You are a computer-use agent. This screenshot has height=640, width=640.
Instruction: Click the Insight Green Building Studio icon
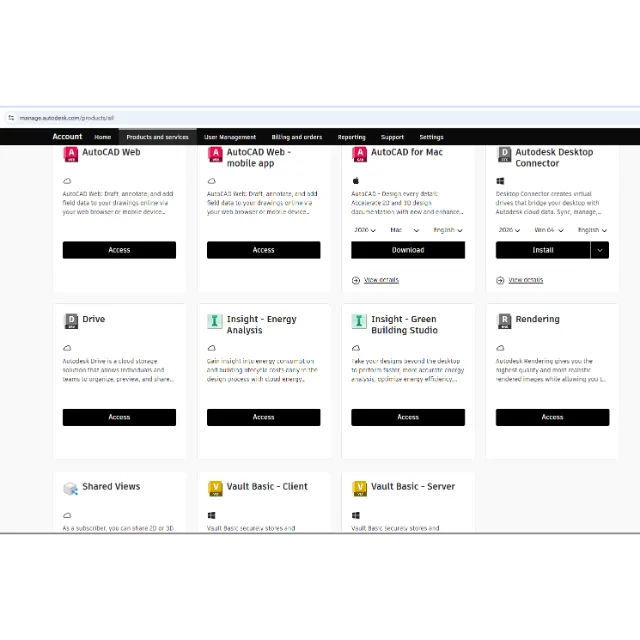359,321
